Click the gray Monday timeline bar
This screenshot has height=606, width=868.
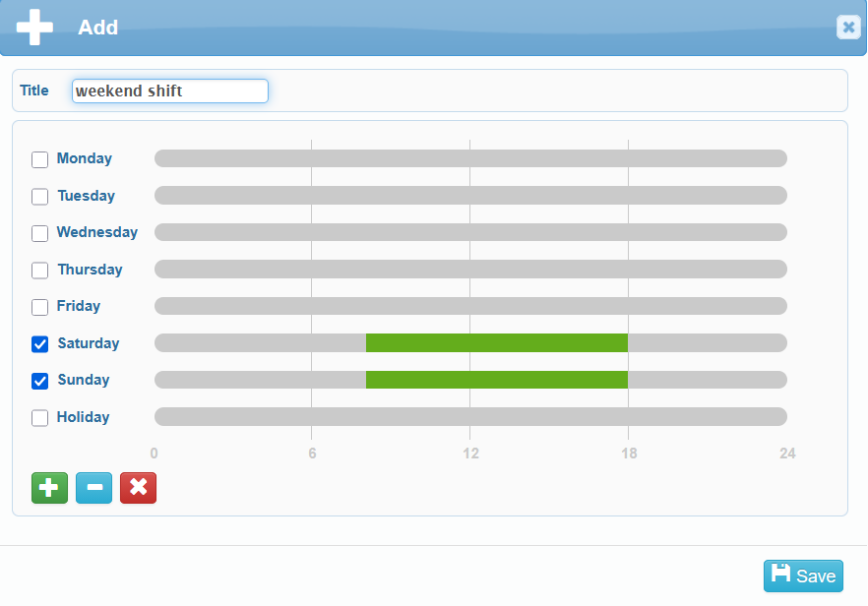(470, 158)
